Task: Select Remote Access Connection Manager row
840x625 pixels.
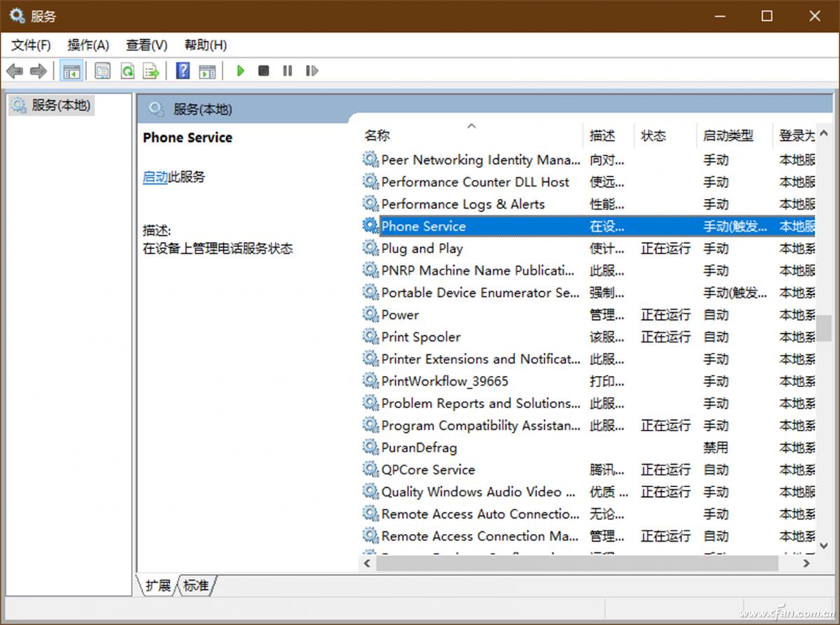Action: tap(588, 536)
